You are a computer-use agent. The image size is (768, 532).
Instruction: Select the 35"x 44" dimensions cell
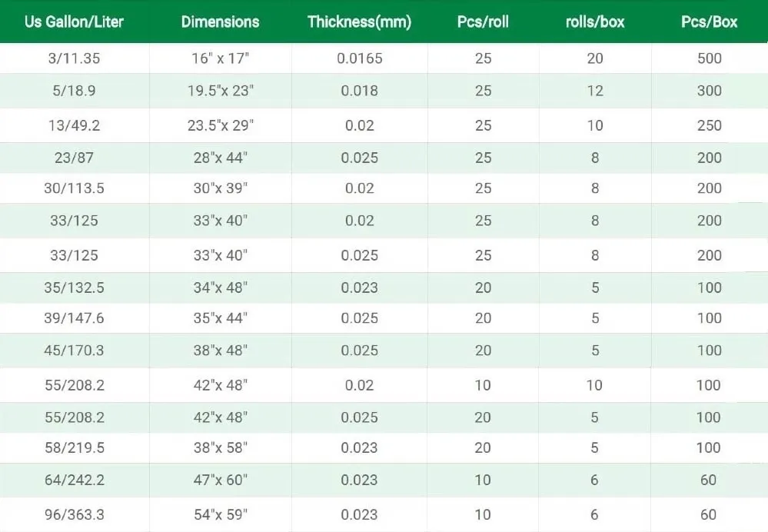click(x=221, y=318)
